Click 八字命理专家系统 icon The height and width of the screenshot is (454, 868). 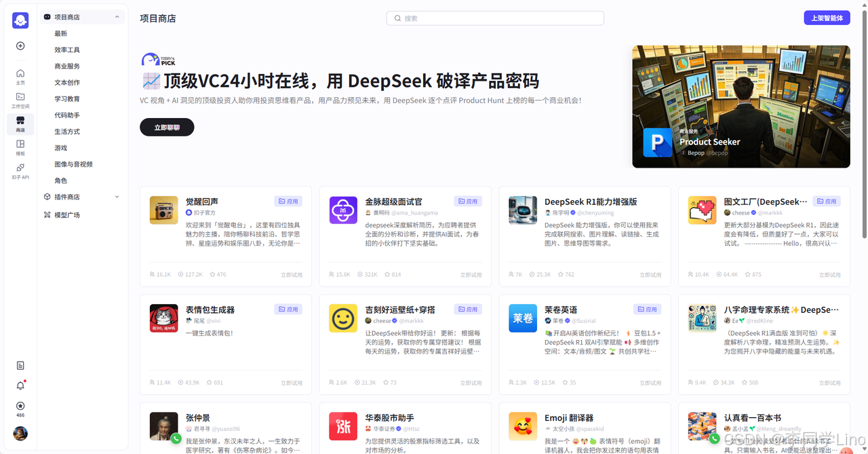click(x=702, y=318)
